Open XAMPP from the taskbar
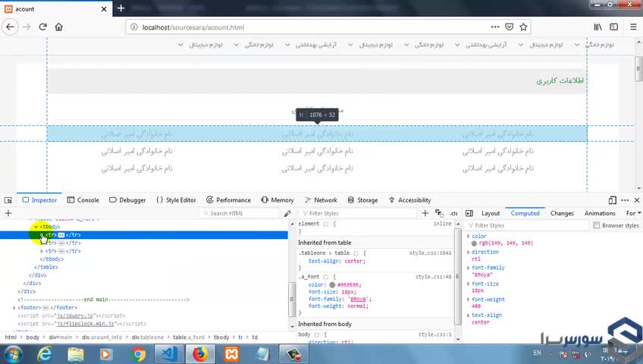Screen dimensions: 643x364 click(231, 353)
